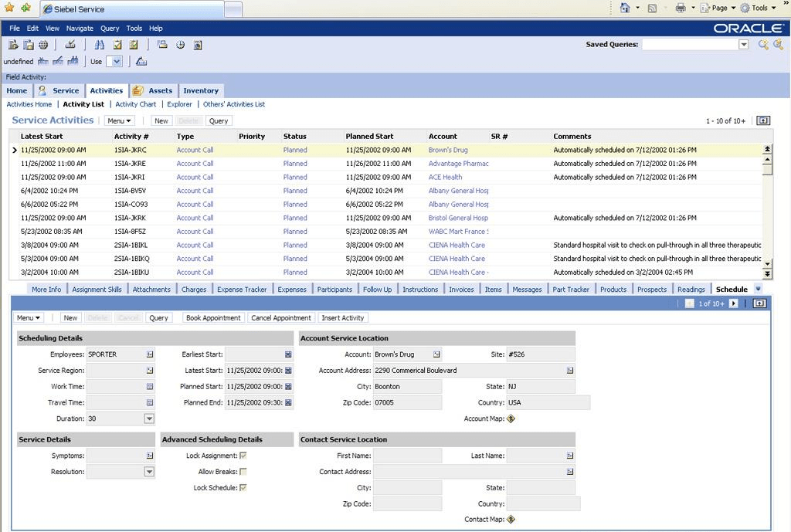The image size is (791, 532).
Task: Open the Work Time calculator icon
Action: (x=150, y=387)
